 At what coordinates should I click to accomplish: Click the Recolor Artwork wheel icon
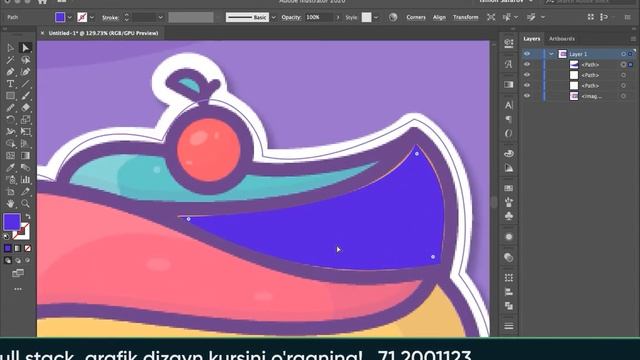point(393,17)
